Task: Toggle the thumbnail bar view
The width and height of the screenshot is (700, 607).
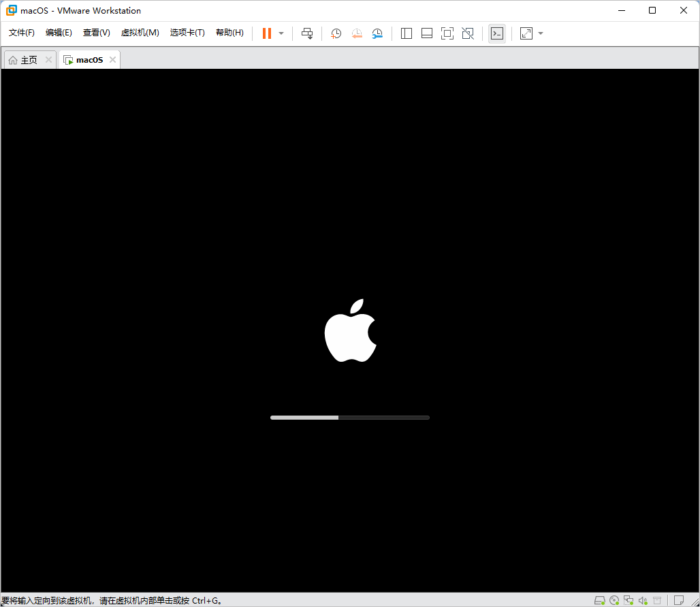Action: point(427,33)
